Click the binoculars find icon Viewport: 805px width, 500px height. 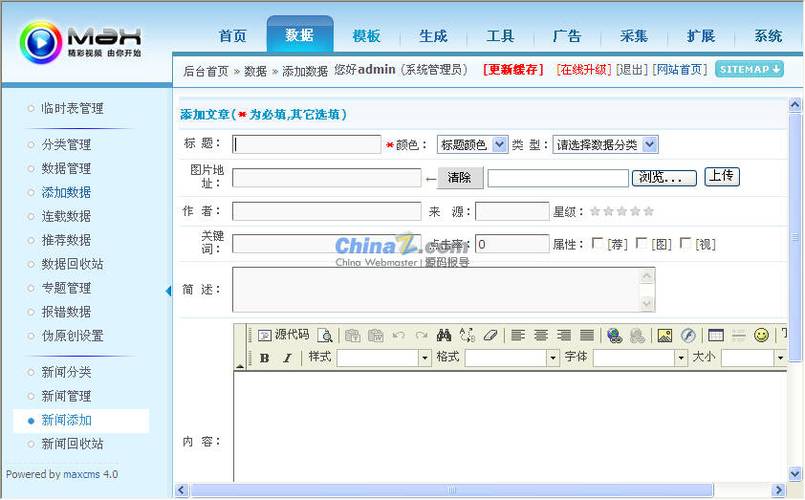coord(444,335)
